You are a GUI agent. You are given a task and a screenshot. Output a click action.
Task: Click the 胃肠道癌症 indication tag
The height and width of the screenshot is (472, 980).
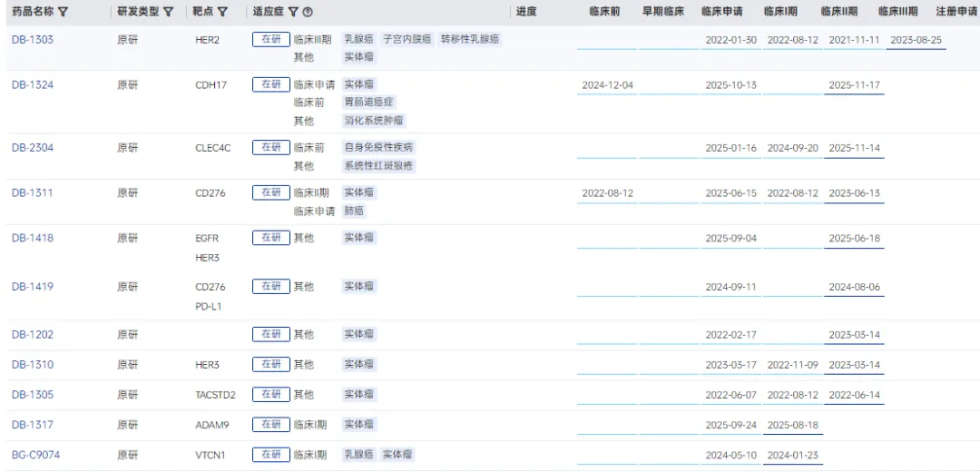pyautogui.click(x=369, y=103)
